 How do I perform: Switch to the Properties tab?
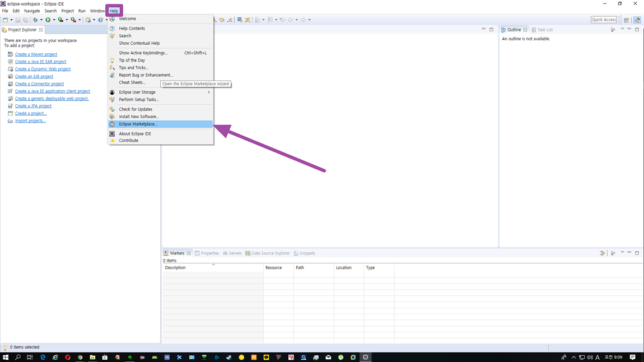point(207,253)
